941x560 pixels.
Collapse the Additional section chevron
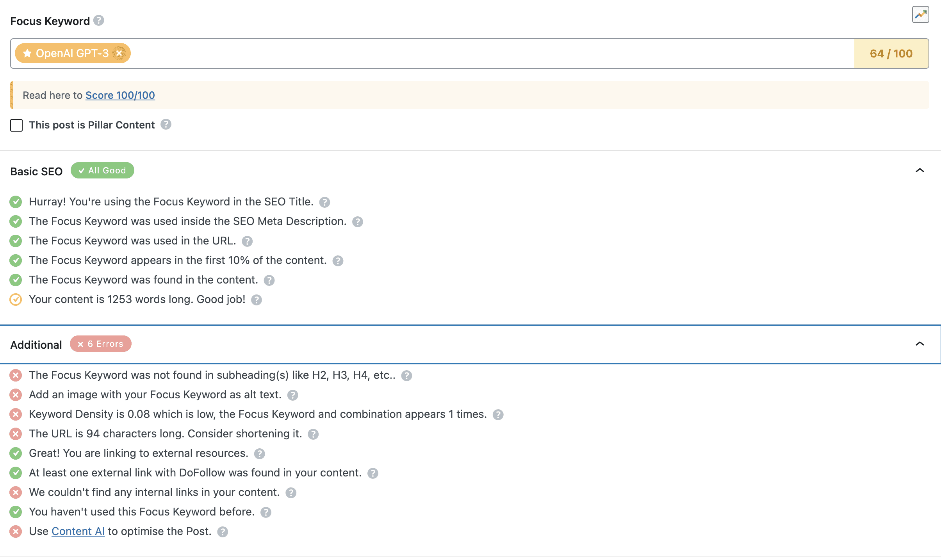(920, 344)
